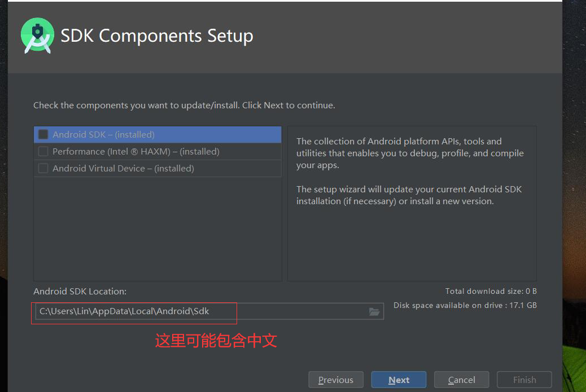Toggle the Android SDK checkbox
This screenshot has width=586, height=392.
[x=43, y=134]
